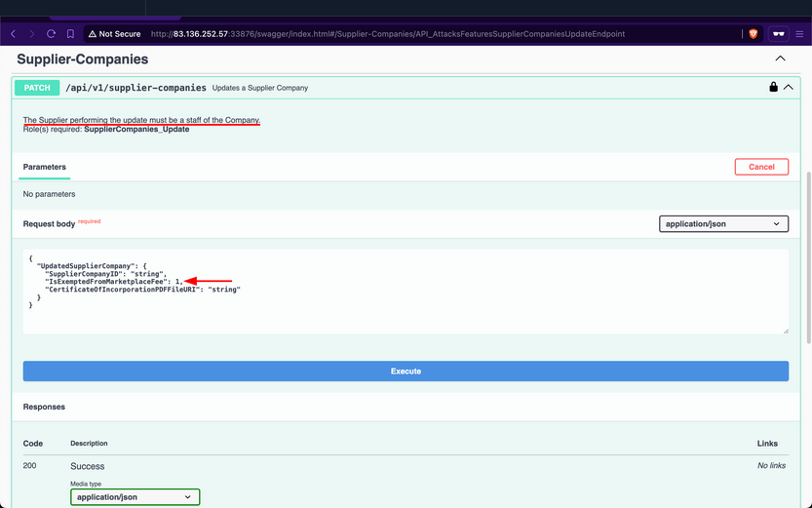Click the 'Description' column header
Viewport: 812px width, 508px height.
pyautogui.click(x=89, y=444)
